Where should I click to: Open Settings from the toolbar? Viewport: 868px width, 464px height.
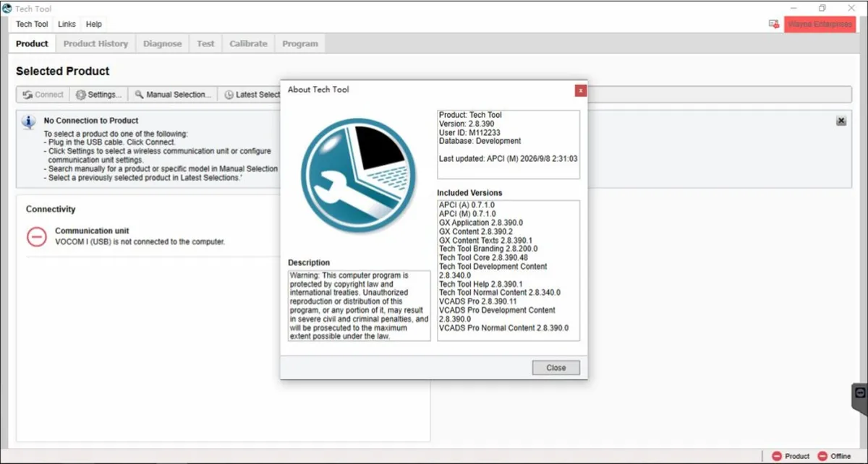[x=99, y=95]
